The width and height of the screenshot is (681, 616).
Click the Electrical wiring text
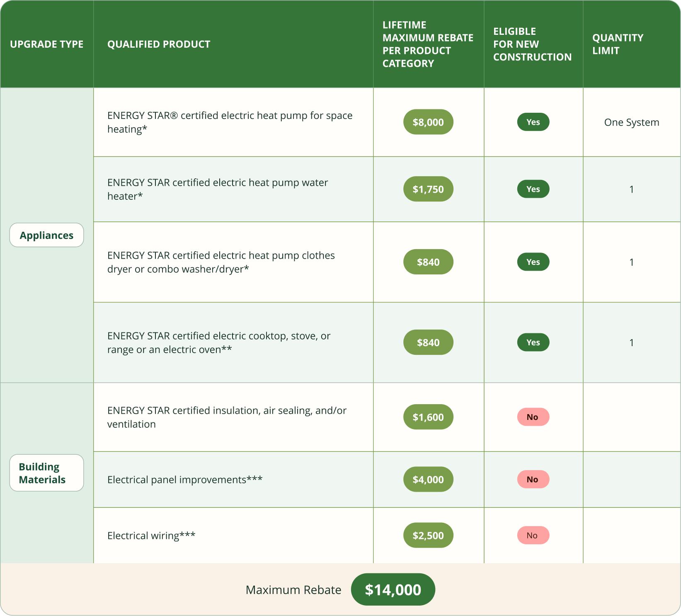pos(151,536)
